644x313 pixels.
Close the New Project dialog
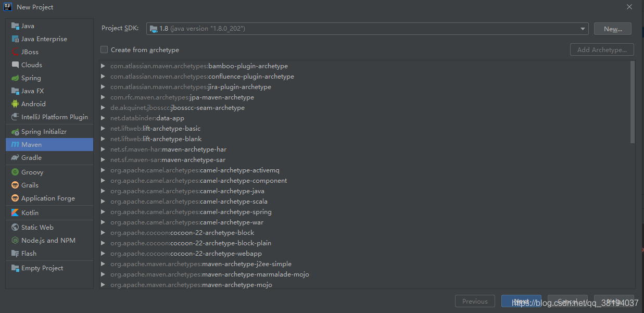[629, 7]
